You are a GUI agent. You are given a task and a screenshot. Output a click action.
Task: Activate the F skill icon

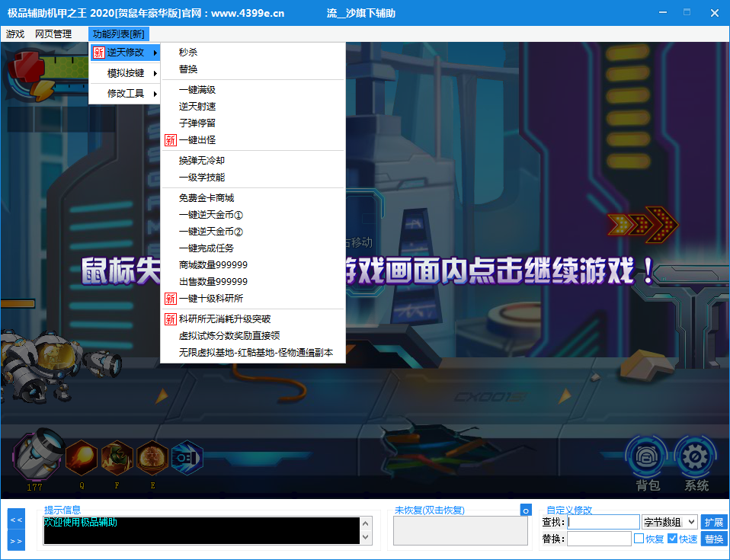[117, 458]
